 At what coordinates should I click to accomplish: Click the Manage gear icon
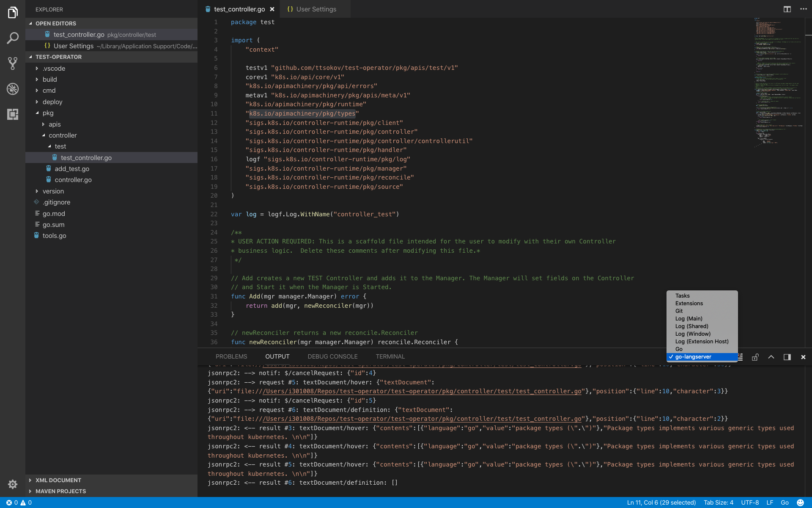coord(13,484)
